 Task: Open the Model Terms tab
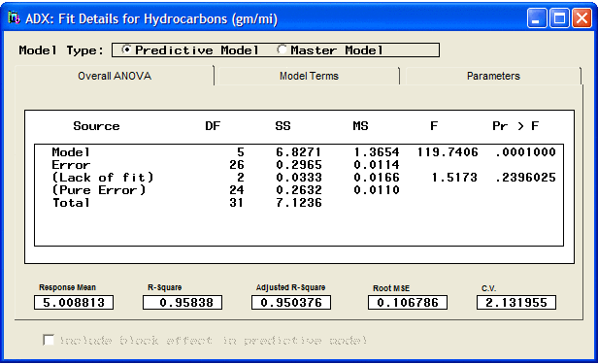coord(309,76)
